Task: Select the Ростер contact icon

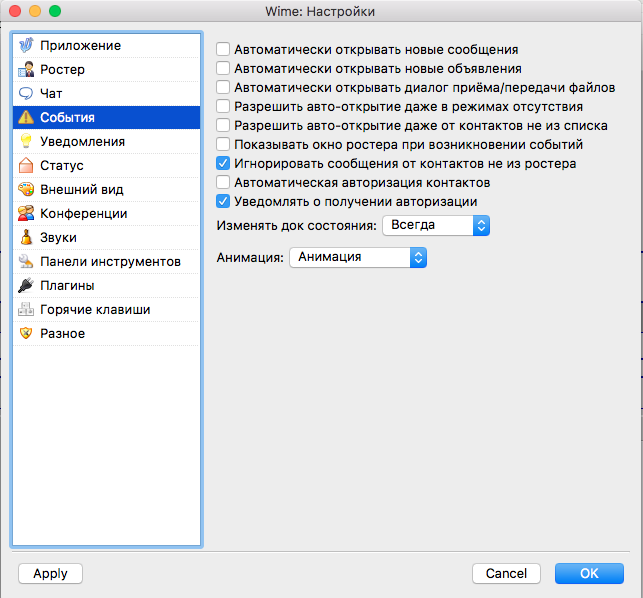Action: click(x=26, y=70)
